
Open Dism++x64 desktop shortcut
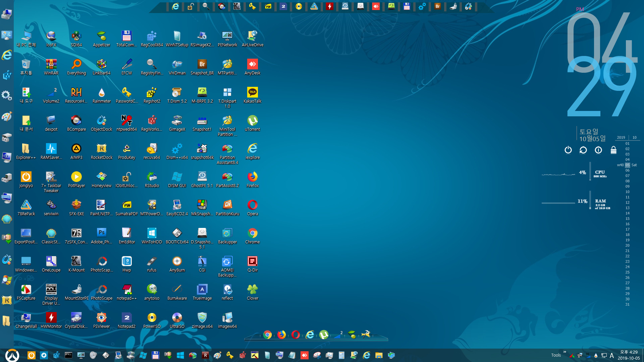point(177,151)
